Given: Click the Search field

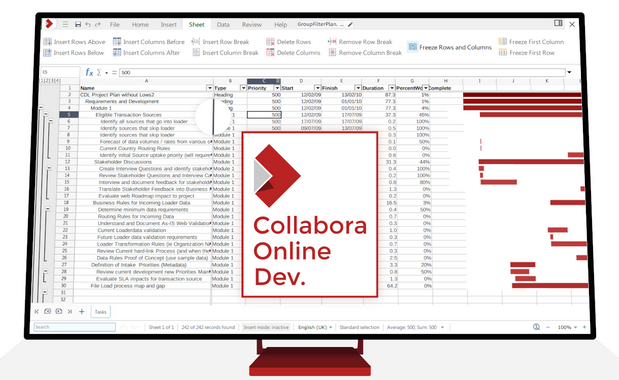Looking at the screenshot, I should [x=75, y=327].
